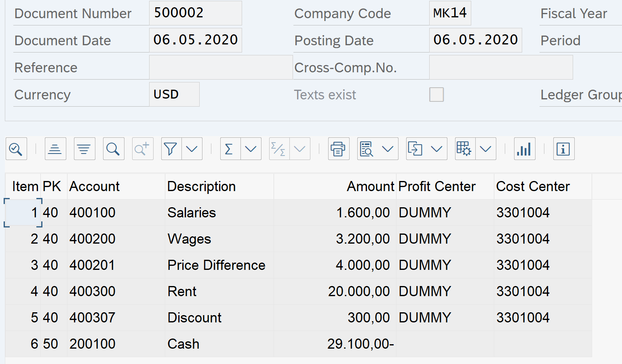
Task: Open the export dropdown arrow
Action: pos(436,149)
